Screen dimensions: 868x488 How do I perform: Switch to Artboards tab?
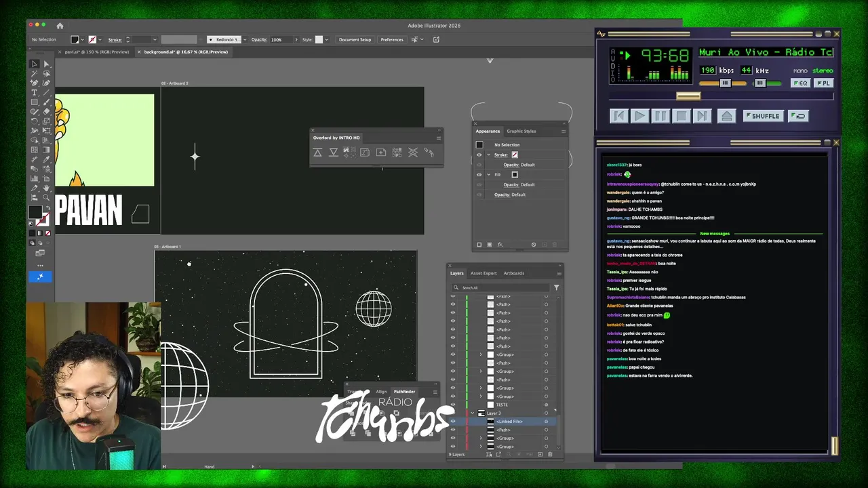tap(513, 273)
